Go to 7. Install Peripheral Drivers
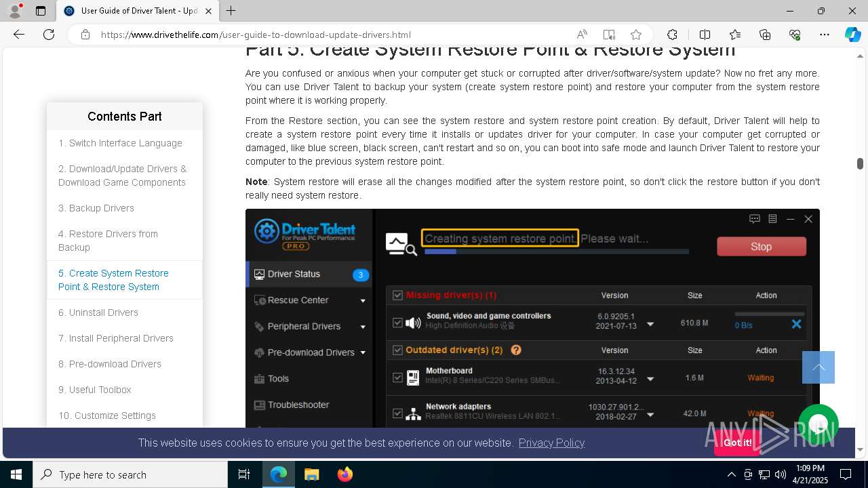868x488 pixels. [116, 338]
